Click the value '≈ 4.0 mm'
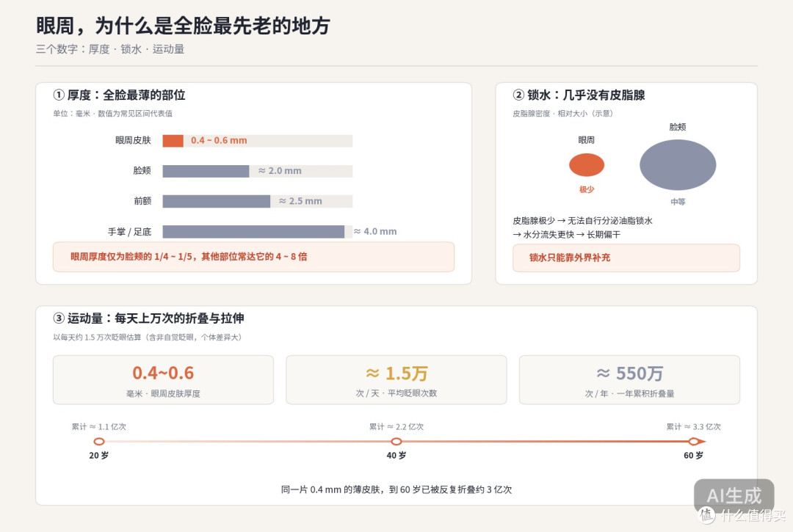Screen dimensions: 793x532 [375, 231]
